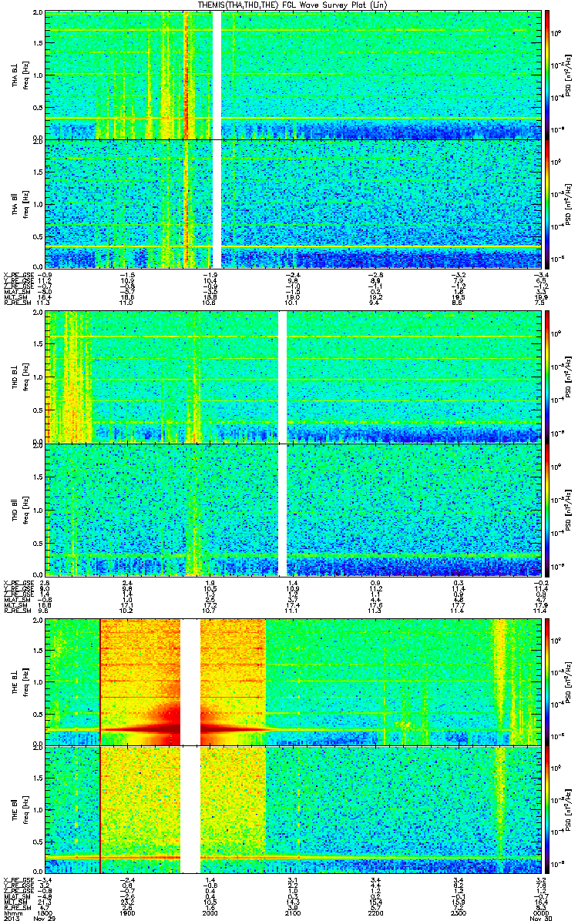Click the color bar beside THE B-perpendicular panel
Viewport: 578px width, 924px height.
(546, 681)
